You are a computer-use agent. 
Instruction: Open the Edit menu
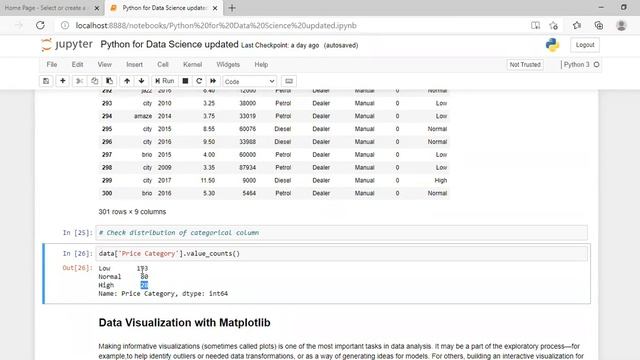point(77,64)
